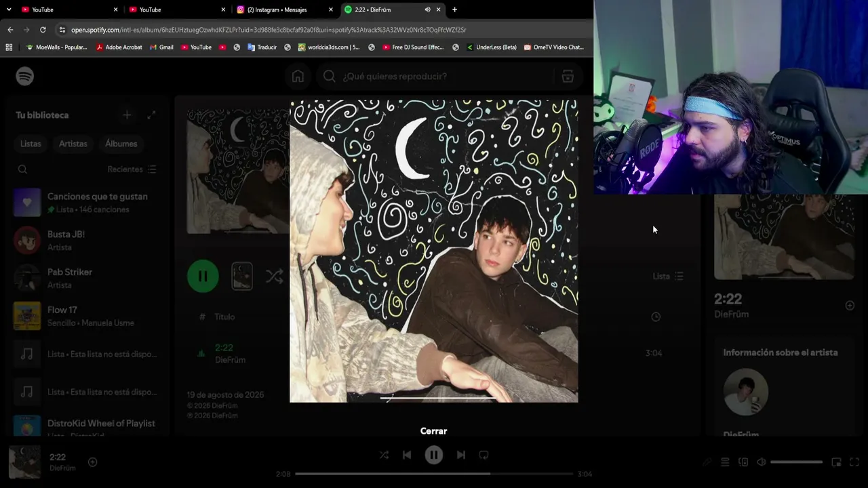Open the Recientes sort options
The width and height of the screenshot is (868, 488).
tap(132, 169)
